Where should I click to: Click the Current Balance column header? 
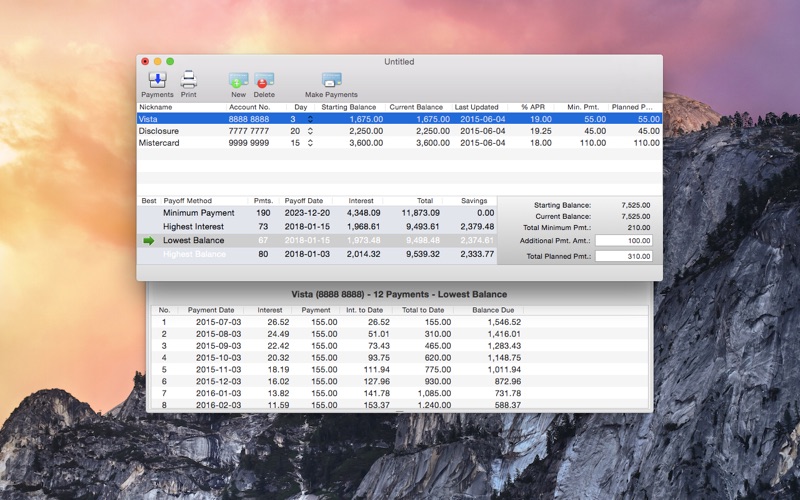(x=416, y=107)
